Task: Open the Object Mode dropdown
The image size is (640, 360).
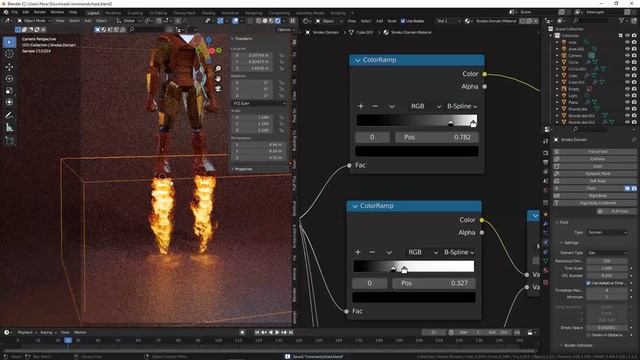Action: (34, 20)
